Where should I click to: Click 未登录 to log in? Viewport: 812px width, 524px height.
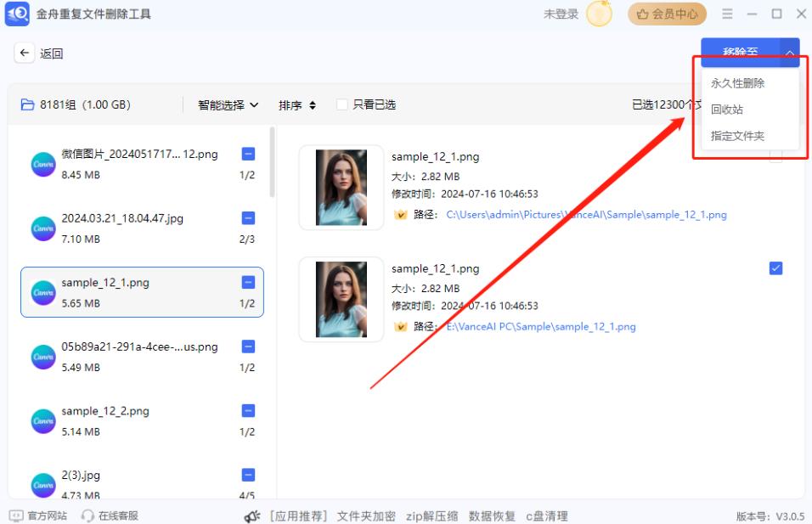click(x=561, y=14)
